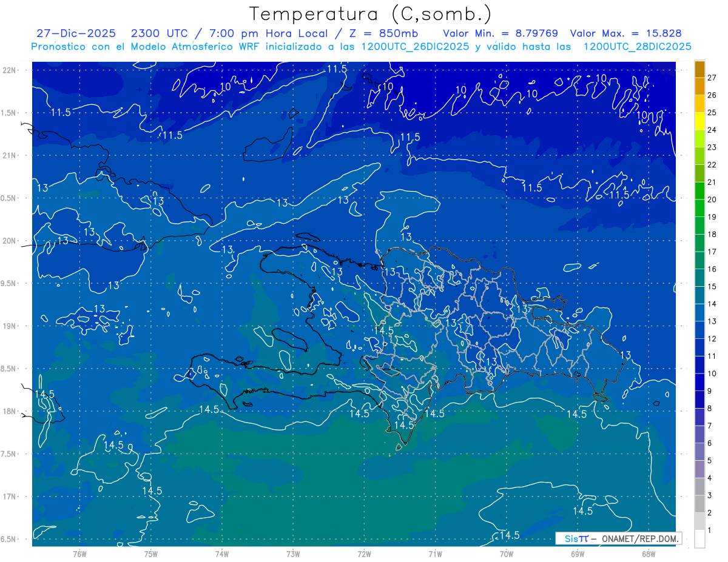This screenshot has width=728, height=562.
Task: Click the '74W' longitude label
Action: point(222,554)
